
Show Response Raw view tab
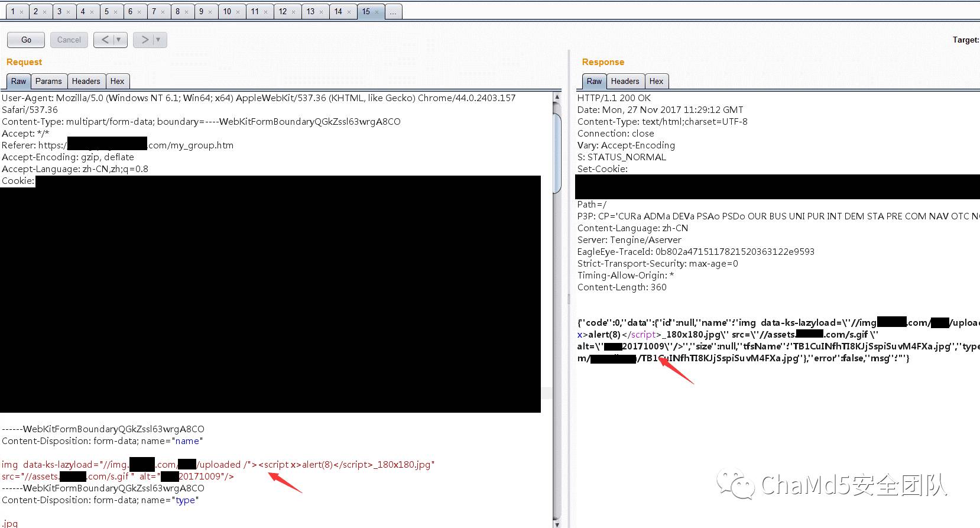click(594, 81)
